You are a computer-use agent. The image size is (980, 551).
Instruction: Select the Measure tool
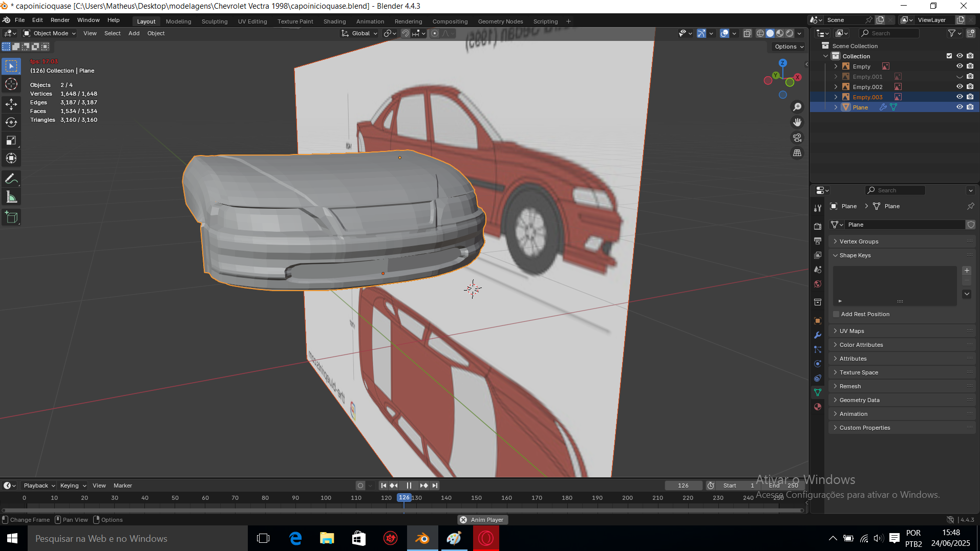click(x=11, y=197)
